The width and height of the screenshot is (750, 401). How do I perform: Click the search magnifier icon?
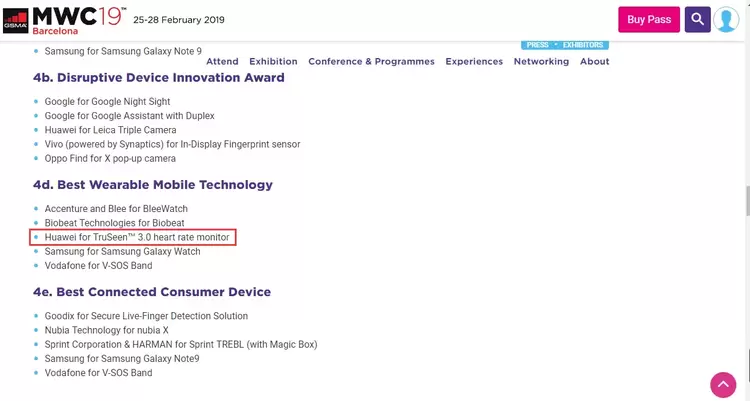point(697,19)
